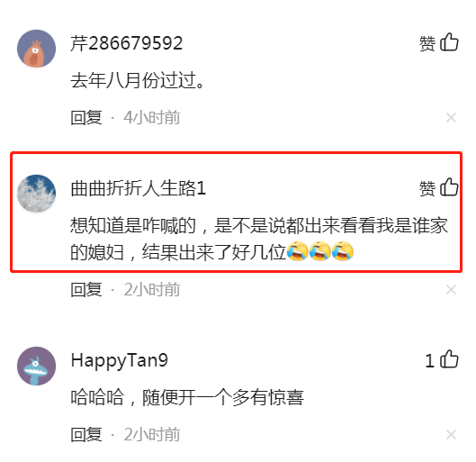Dismiss HappyTan9's comment with the X
476x462 pixels.
(451, 435)
